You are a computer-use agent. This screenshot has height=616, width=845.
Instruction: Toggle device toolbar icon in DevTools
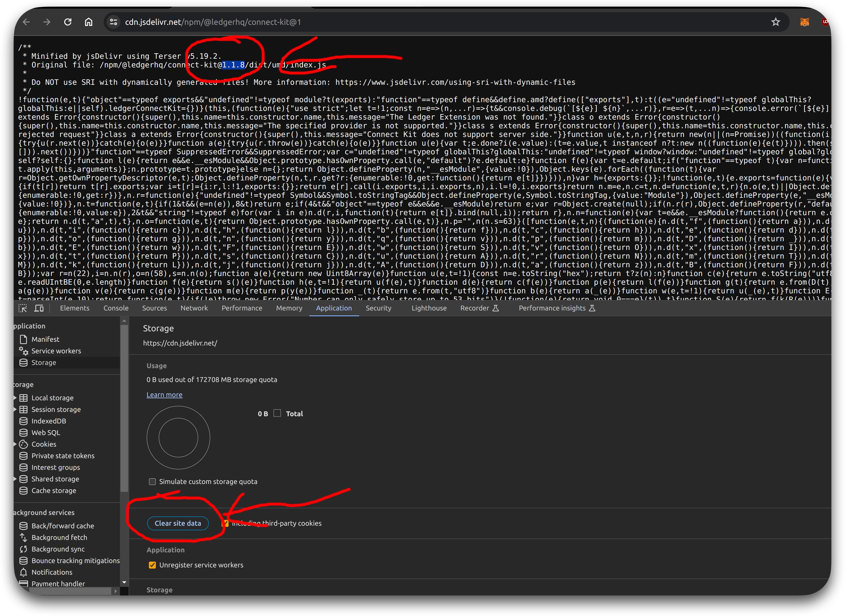point(39,308)
